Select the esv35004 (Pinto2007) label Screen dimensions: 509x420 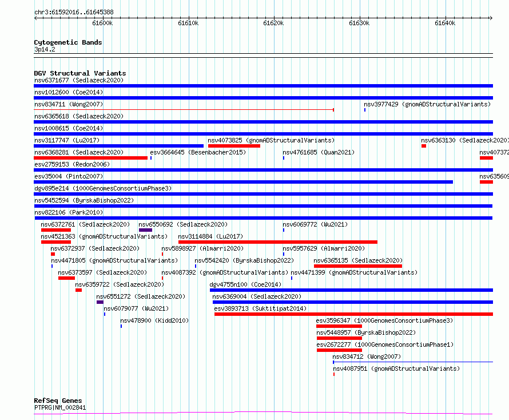click(69, 176)
